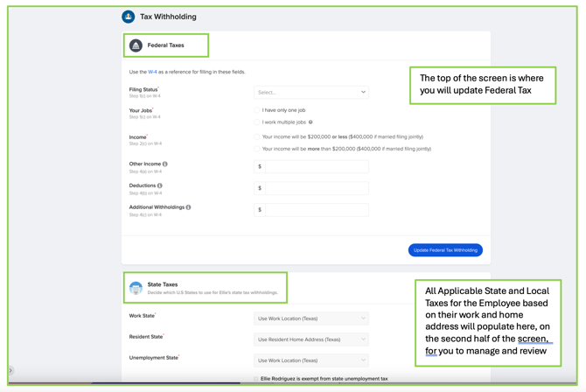The height and width of the screenshot is (392, 586).
Task: Click the Tax Withholding page header icon
Action: [129, 17]
